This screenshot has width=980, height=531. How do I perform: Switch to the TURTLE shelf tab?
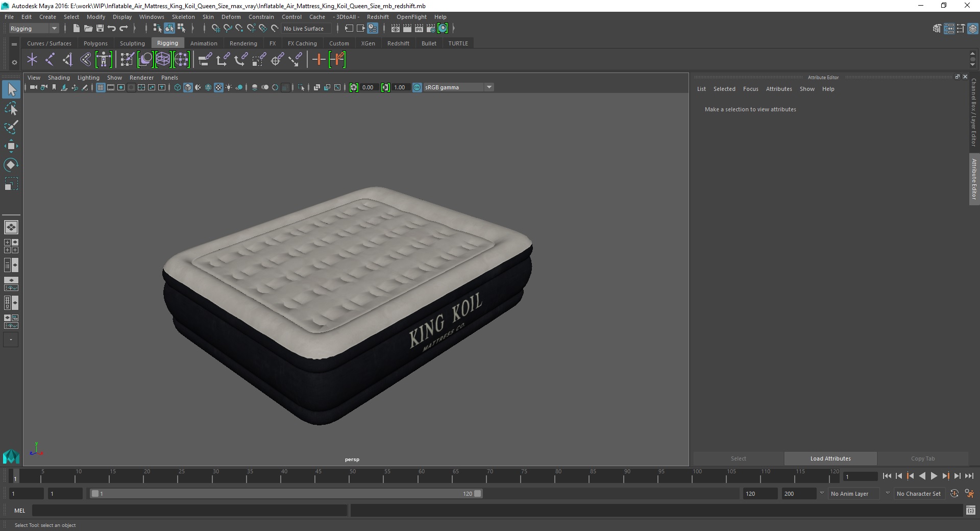pos(458,43)
